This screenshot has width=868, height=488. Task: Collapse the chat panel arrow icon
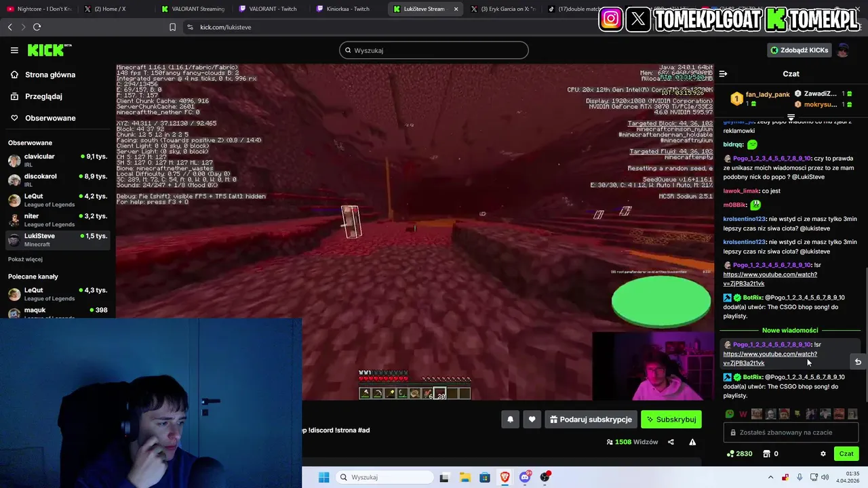click(x=723, y=74)
